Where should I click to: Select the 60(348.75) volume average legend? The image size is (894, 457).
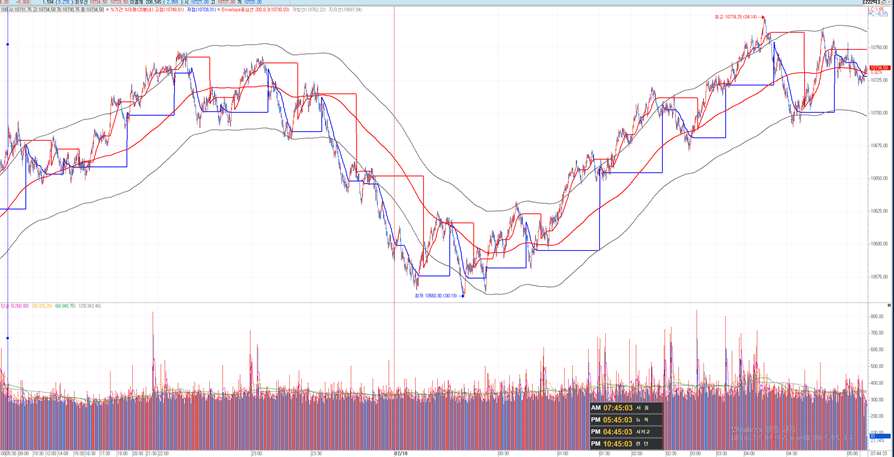[66, 306]
